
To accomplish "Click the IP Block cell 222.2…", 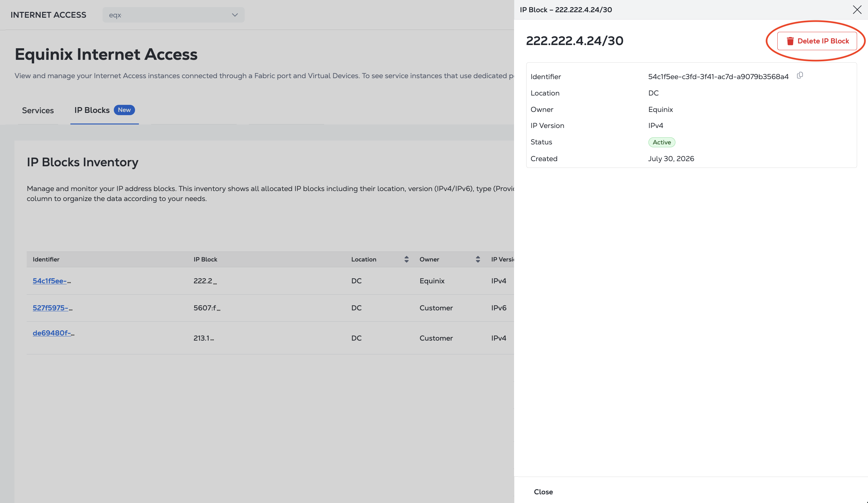I will (x=205, y=281).
